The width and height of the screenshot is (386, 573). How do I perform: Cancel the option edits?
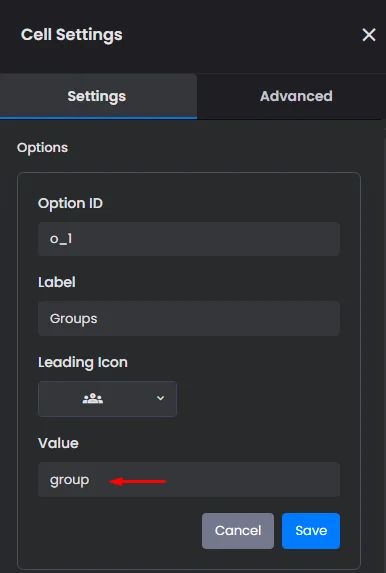tap(238, 531)
